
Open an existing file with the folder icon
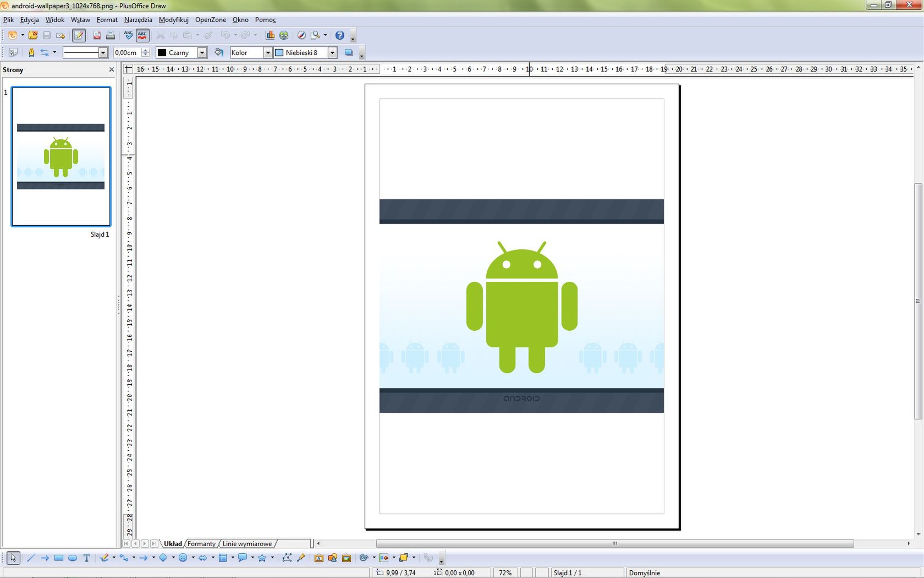(33, 35)
